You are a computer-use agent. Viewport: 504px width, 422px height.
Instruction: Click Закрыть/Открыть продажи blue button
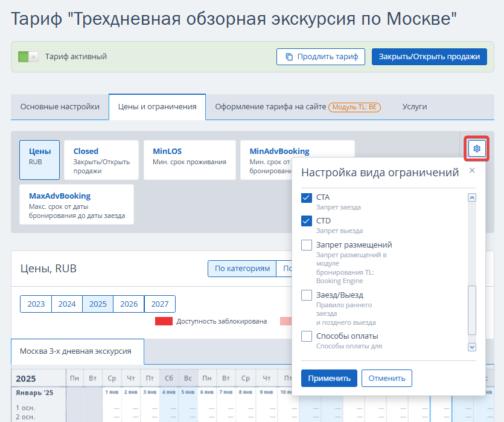click(x=429, y=57)
